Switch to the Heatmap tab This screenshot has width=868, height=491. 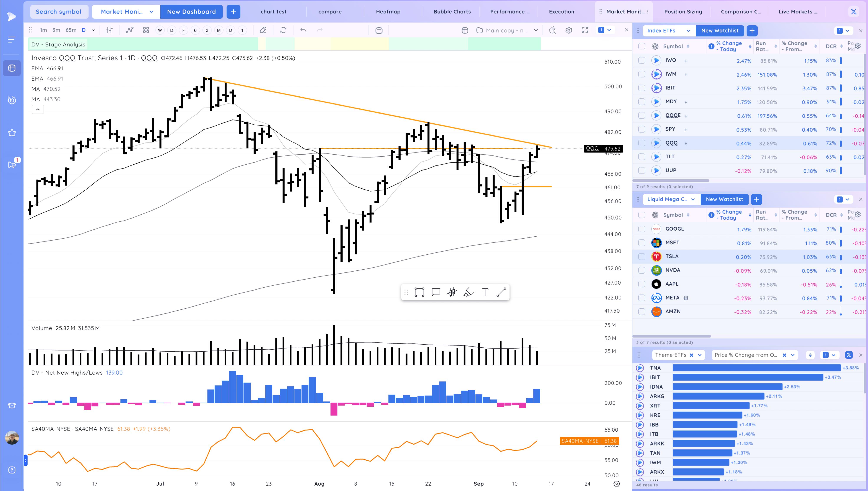[388, 12]
